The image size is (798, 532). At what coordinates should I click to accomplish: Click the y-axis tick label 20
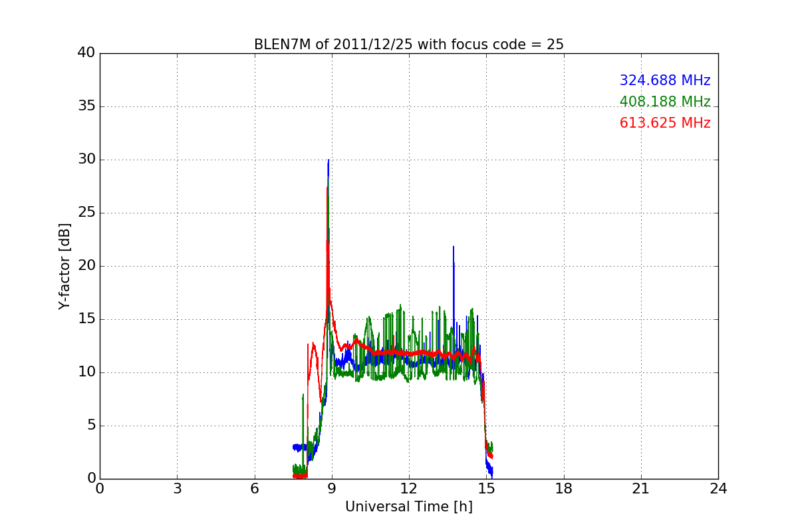tap(86, 266)
